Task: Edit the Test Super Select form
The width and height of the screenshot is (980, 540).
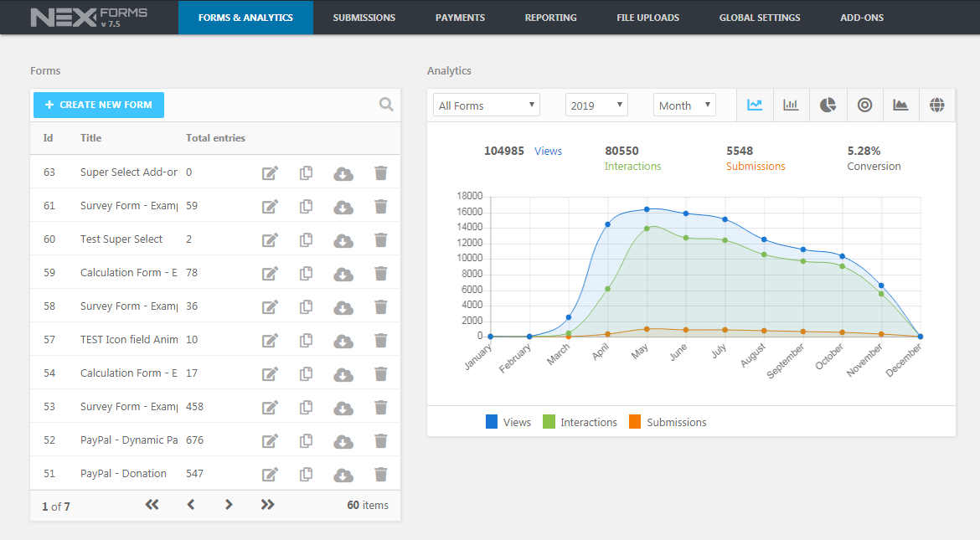Action: [270, 239]
